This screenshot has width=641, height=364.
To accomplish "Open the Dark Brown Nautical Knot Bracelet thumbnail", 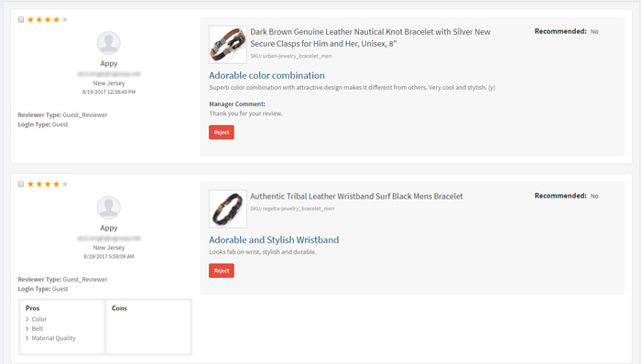I will pyautogui.click(x=228, y=45).
